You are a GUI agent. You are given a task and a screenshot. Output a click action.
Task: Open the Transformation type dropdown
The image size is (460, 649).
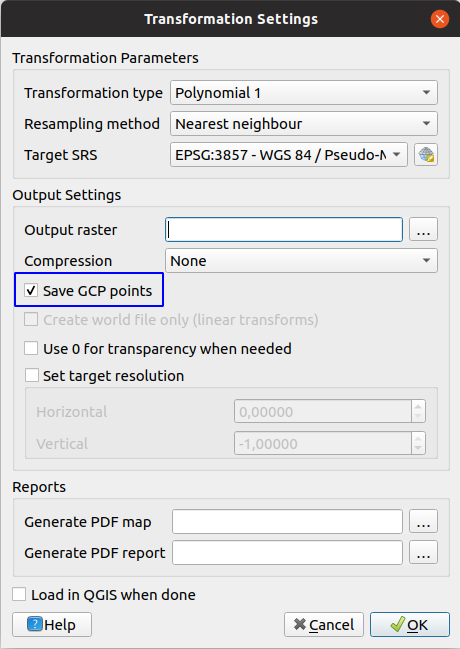click(303, 93)
